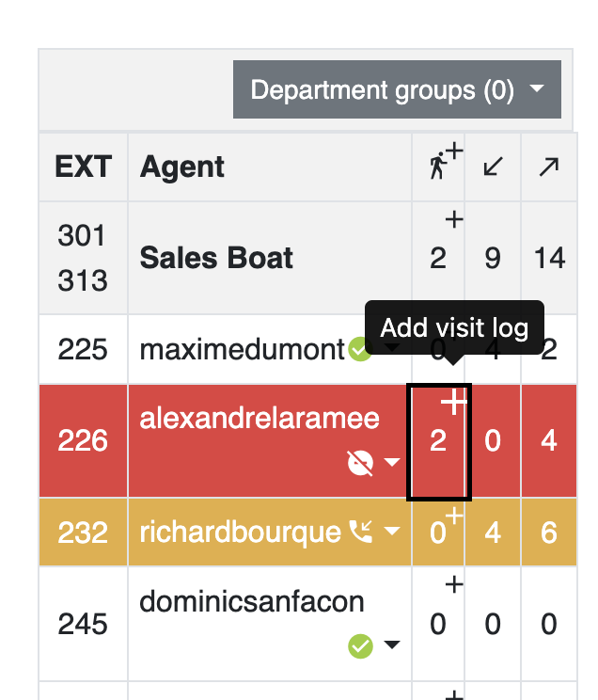Add visit log for Sales Boat
Image resolution: width=598 pixels, height=700 pixels.
point(454,219)
